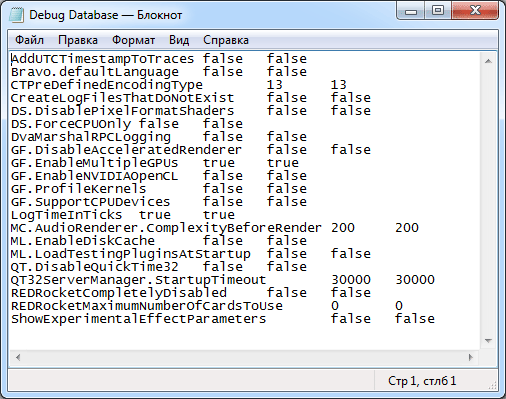The height and width of the screenshot is (399, 506).
Task: Click first false value of GF.EnableNVIDIAOpenCL
Action: 223,176
